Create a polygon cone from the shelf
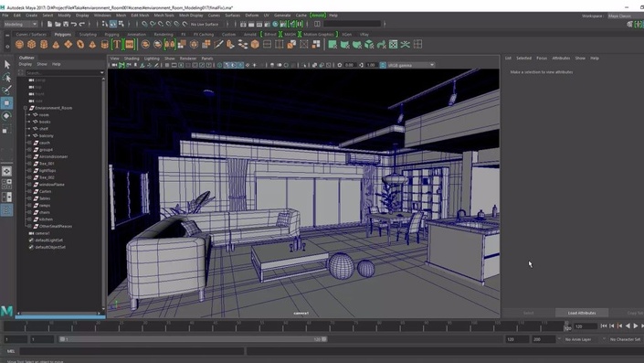Screen dimensions: 644x363 (56, 45)
